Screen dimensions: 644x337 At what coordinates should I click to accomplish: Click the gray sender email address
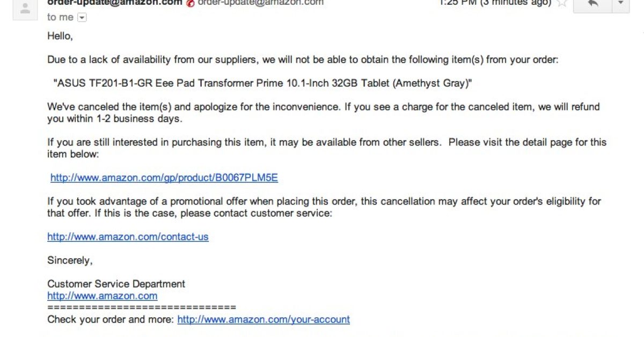point(261,3)
